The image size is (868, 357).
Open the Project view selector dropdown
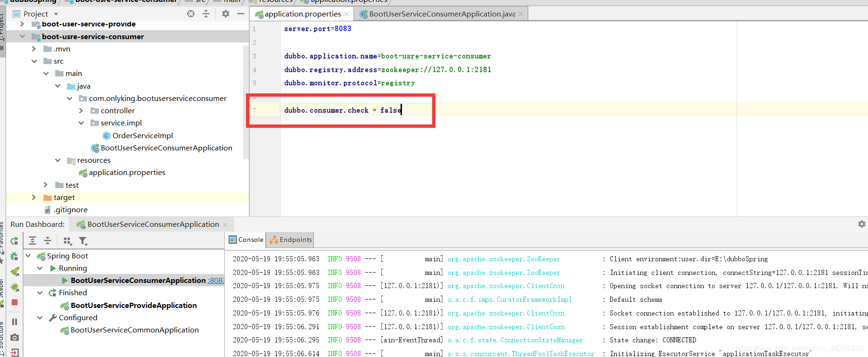pos(56,14)
